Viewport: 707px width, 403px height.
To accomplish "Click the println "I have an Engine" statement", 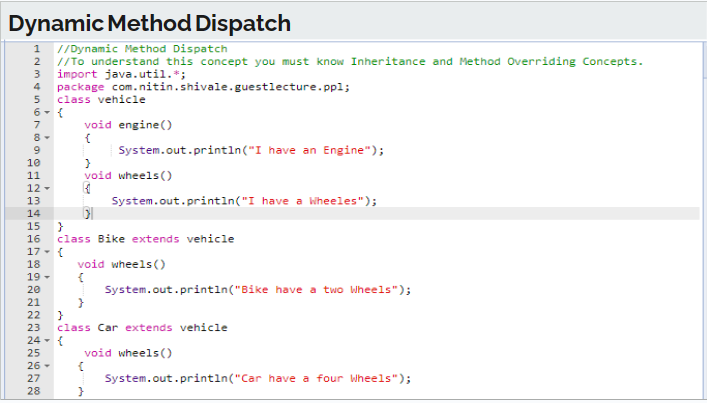I will point(251,150).
